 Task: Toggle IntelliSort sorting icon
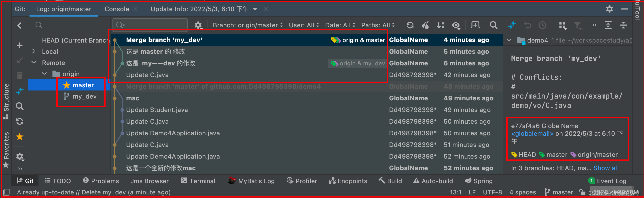click(441, 25)
